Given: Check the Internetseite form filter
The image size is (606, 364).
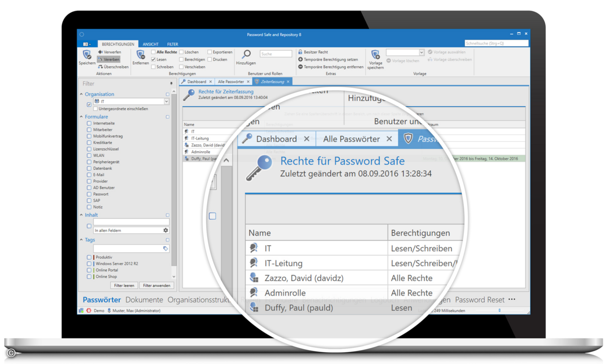Looking at the screenshot, I should [x=89, y=123].
